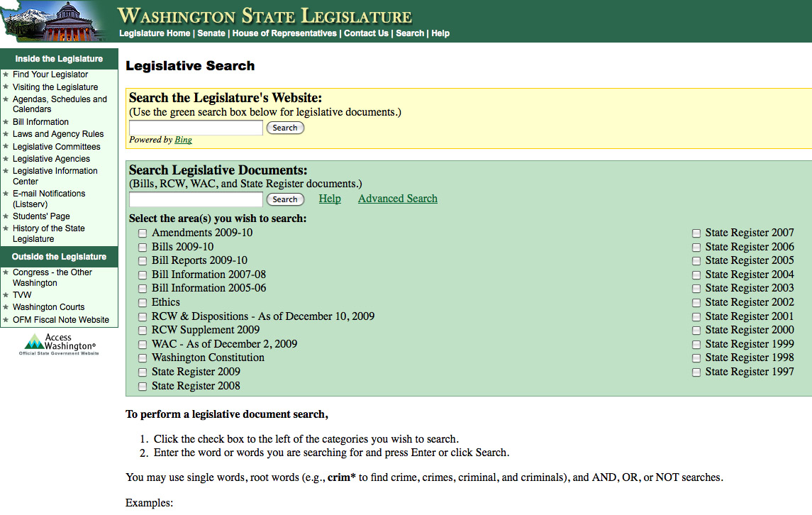Go to Students' Page link

(41, 216)
